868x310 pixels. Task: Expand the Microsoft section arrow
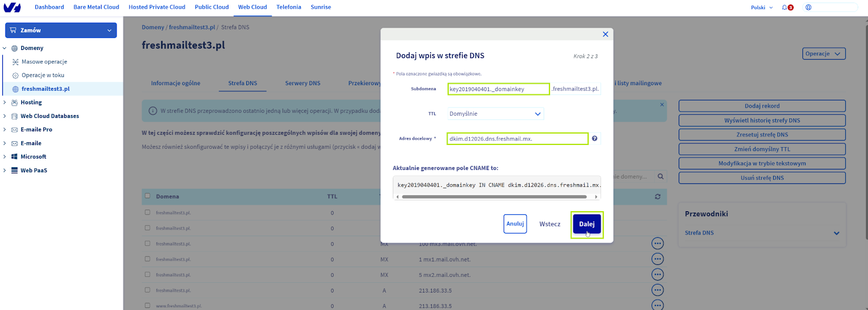(5, 157)
